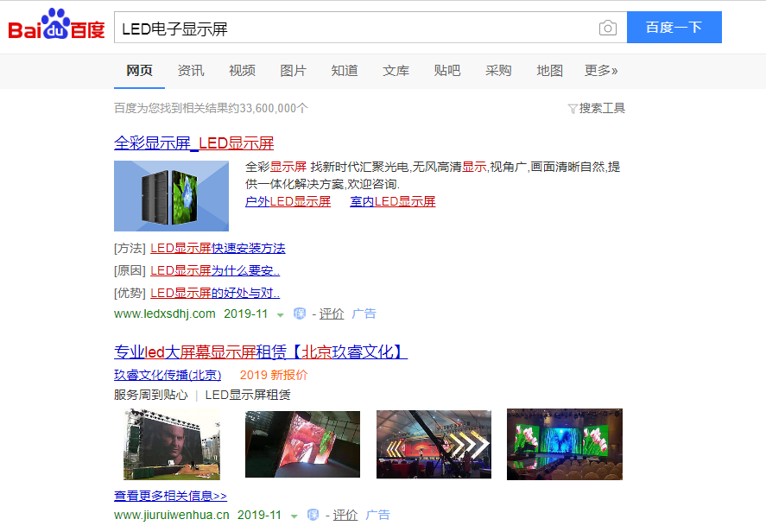Open 查看更多相关信息>> link
This screenshot has width=766, height=532.
click(x=170, y=496)
